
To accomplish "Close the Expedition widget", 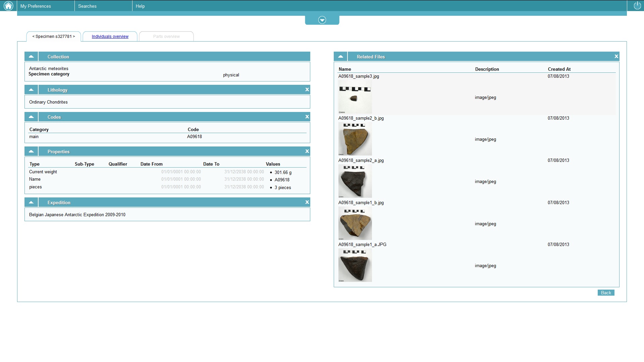I will [307, 202].
